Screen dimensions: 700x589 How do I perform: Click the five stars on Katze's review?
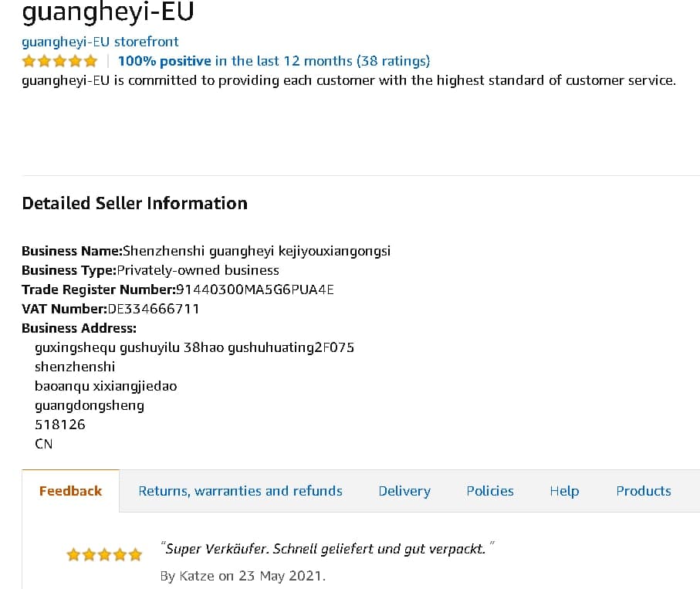pos(104,554)
